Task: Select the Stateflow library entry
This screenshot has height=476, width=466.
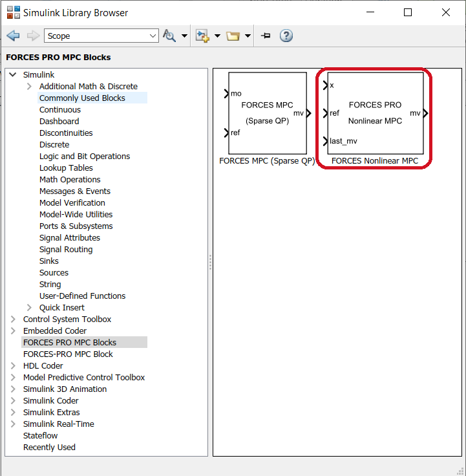Action: point(40,436)
